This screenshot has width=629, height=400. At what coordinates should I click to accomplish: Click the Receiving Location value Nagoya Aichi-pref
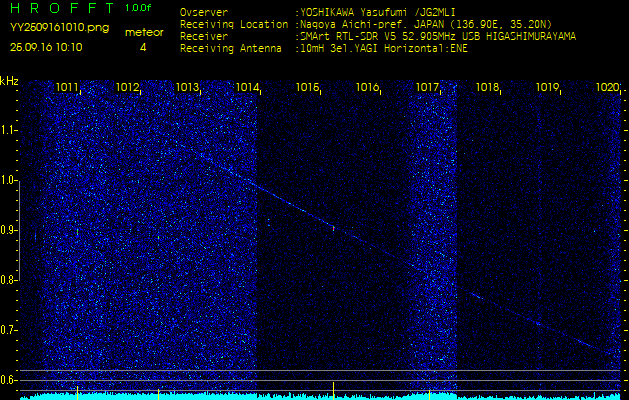tap(351, 24)
